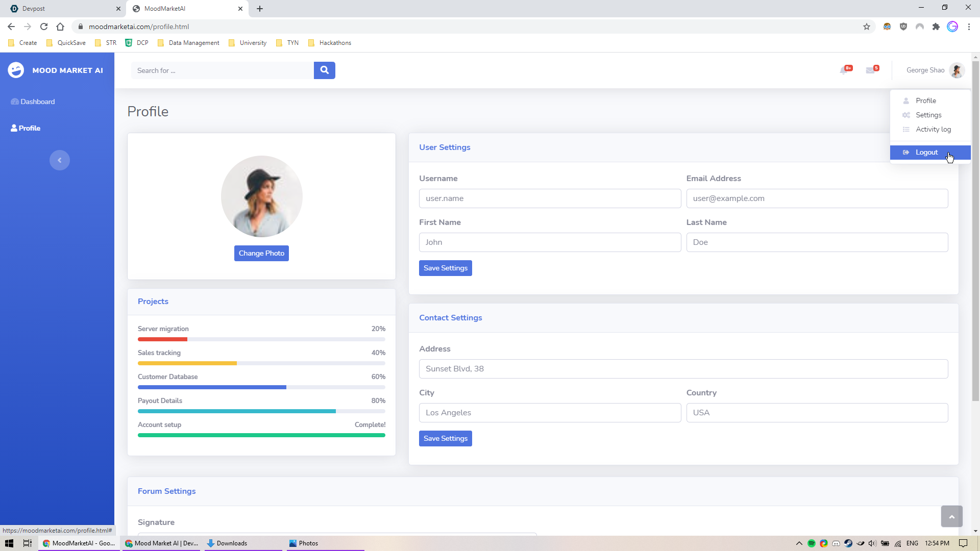Open George Shao user dropdown

[x=935, y=70]
